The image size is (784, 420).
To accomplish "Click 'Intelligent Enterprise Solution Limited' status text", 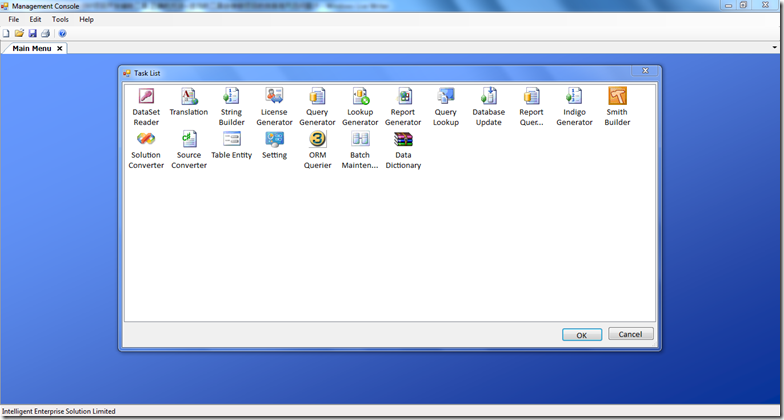I will pos(58,411).
